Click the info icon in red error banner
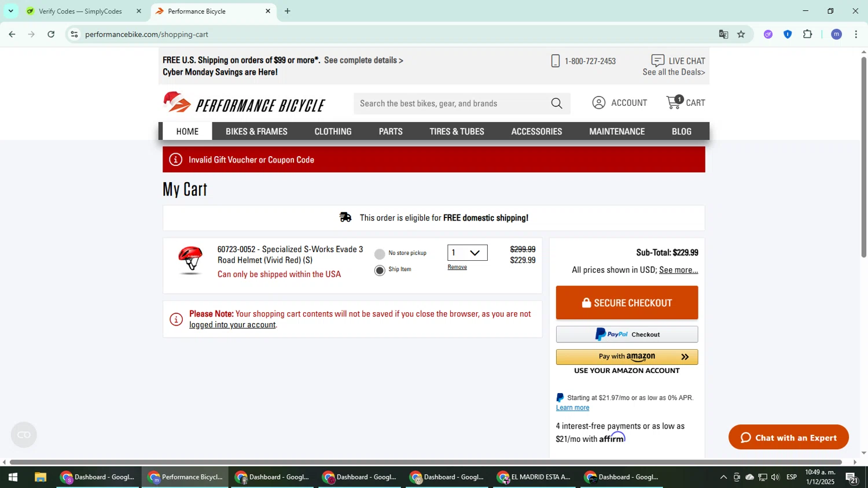868x488 pixels. 176,160
